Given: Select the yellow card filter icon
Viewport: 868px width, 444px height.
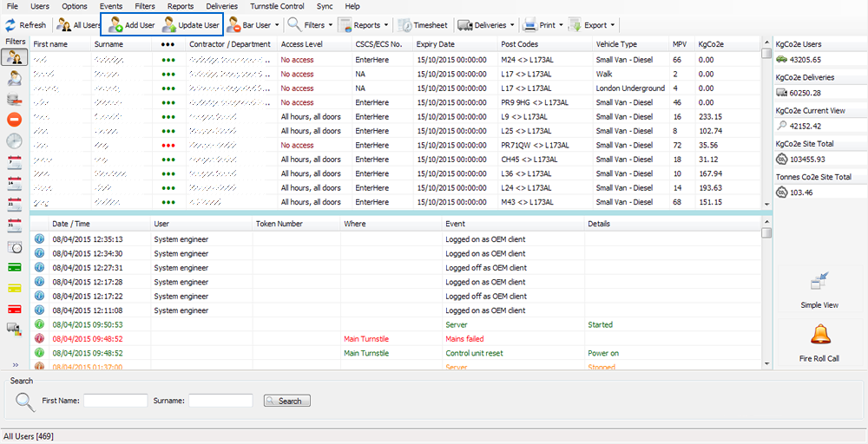Looking at the screenshot, I should 15,288.
